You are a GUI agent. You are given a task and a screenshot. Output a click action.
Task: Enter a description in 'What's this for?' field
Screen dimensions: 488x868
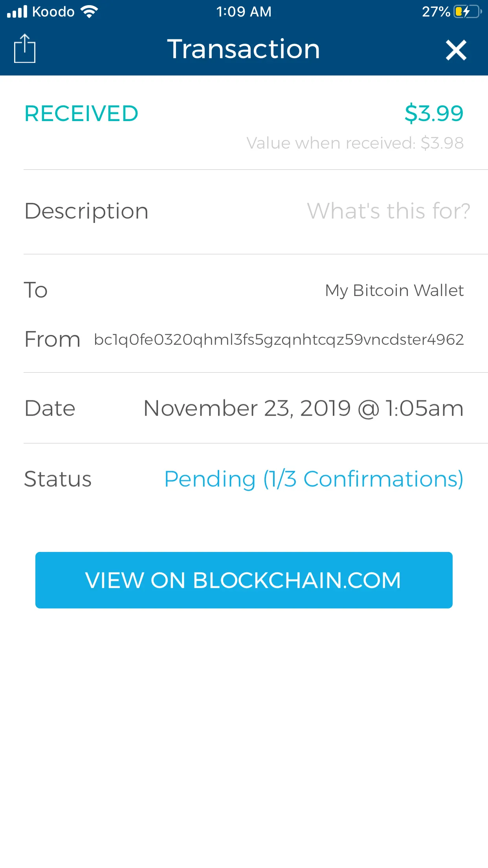click(x=388, y=211)
